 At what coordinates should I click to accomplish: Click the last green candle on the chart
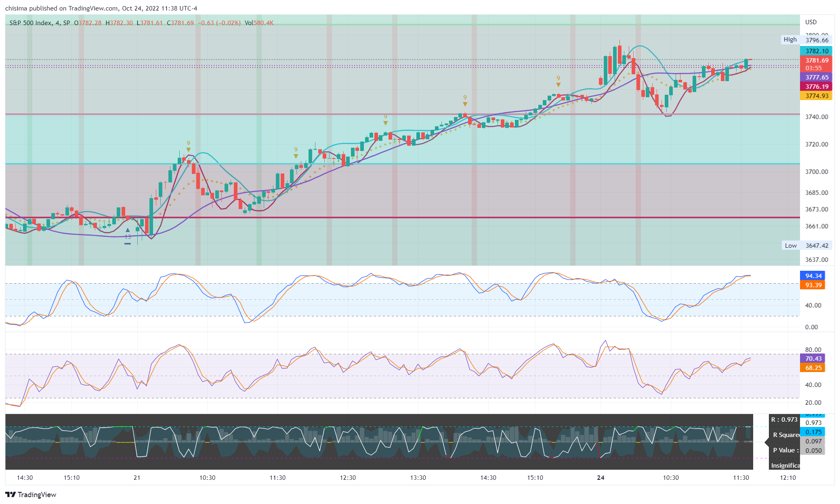746,63
